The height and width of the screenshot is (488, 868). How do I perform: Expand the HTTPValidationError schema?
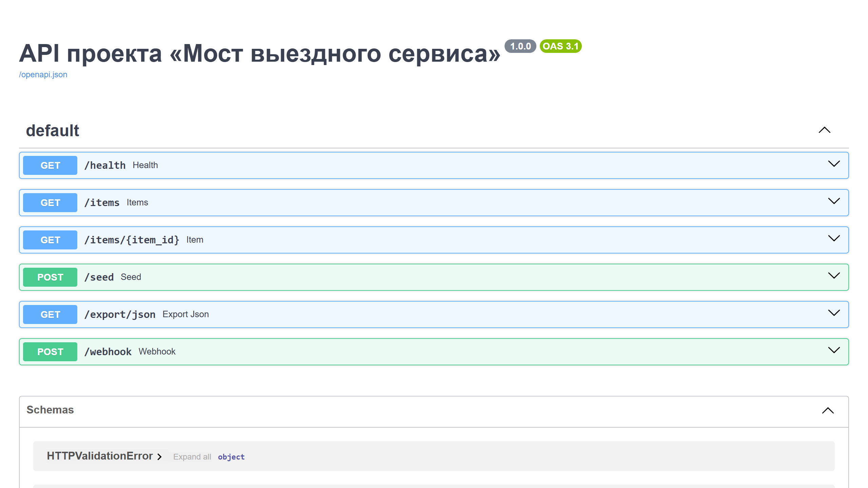(x=100, y=456)
